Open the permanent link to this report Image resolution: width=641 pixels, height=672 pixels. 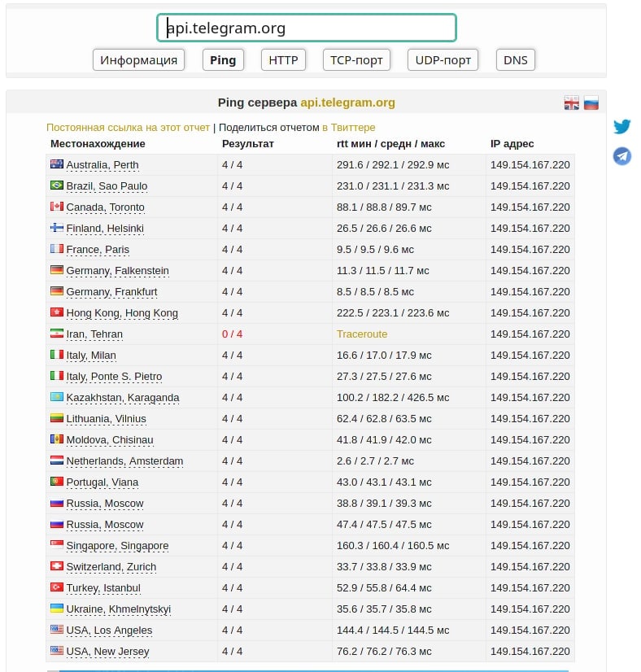tap(128, 127)
